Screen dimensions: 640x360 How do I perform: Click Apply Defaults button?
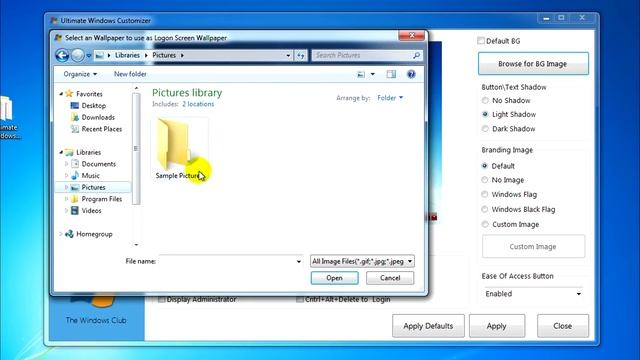(x=428, y=326)
